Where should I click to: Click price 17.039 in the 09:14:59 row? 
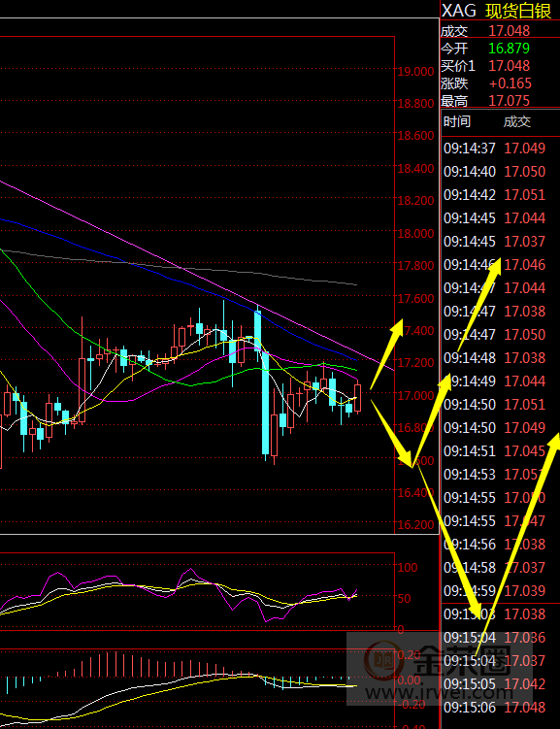click(x=525, y=591)
